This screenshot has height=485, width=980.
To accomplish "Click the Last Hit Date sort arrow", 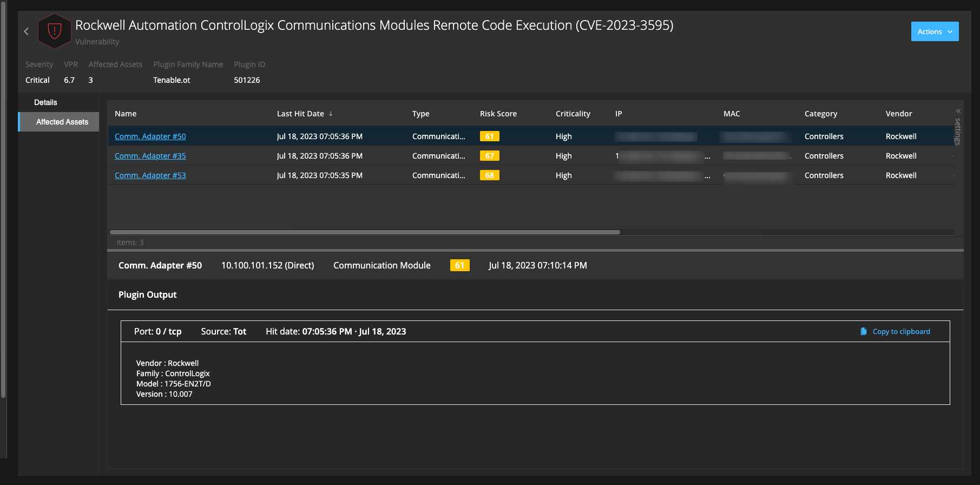I will (331, 114).
